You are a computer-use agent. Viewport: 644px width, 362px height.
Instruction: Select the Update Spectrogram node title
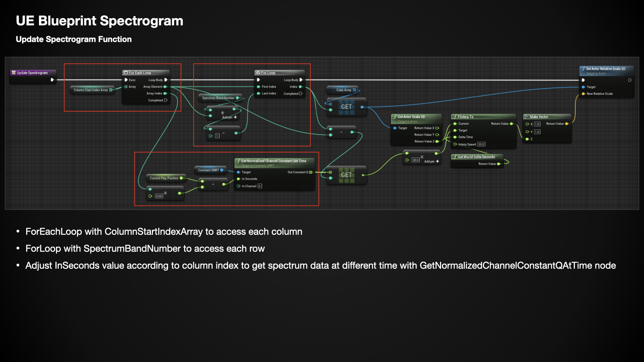coord(32,73)
